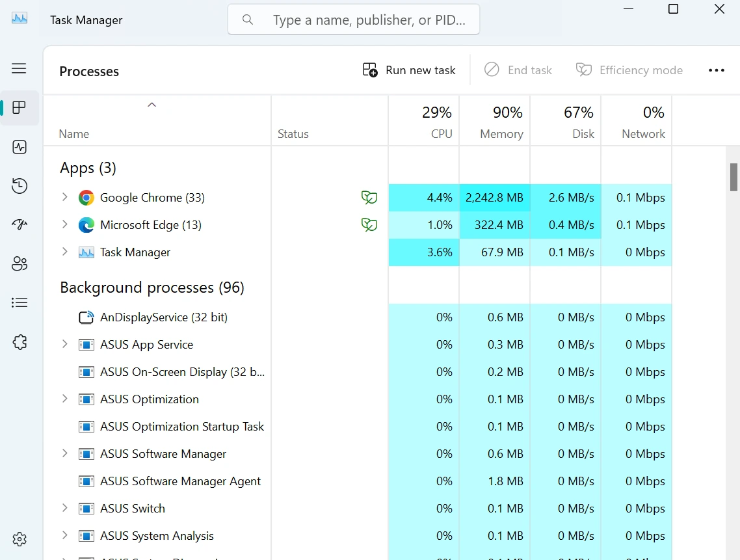This screenshot has width=740, height=560.
Task: Expand ASUS Optimization group
Action: point(64,399)
